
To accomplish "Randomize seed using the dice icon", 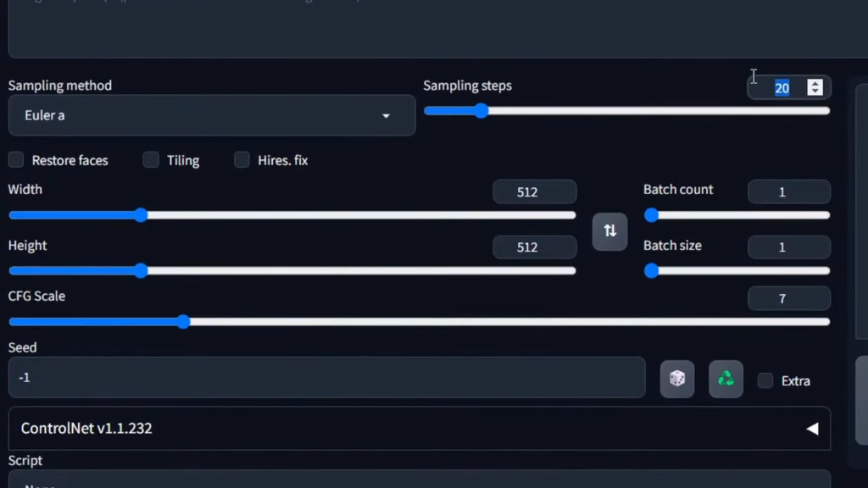I will tap(676, 379).
